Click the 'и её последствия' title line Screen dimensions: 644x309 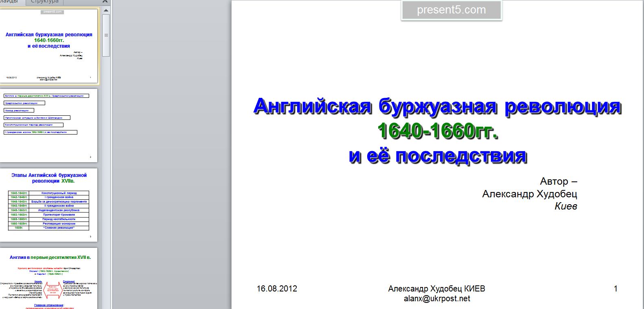438,156
